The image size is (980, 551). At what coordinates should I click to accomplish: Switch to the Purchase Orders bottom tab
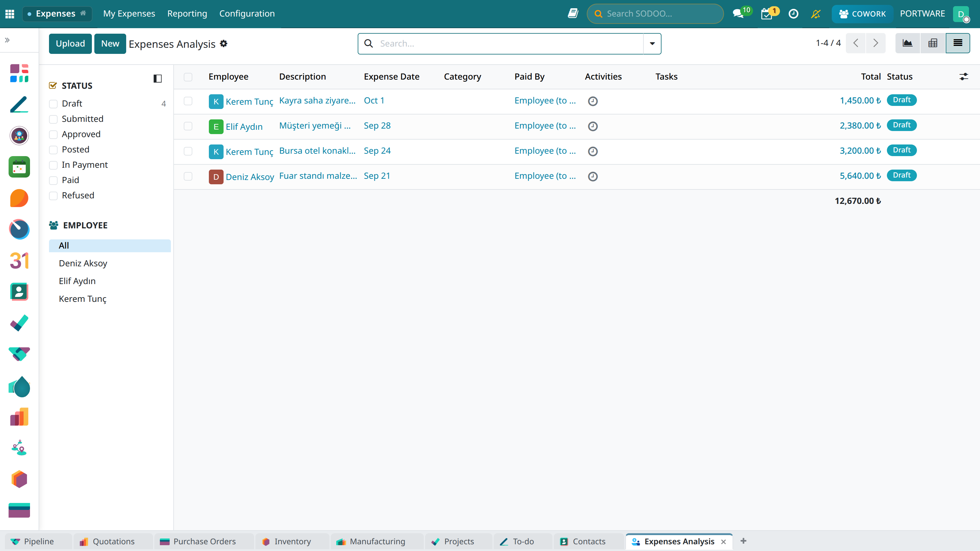pyautogui.click(x=204, y=542)
